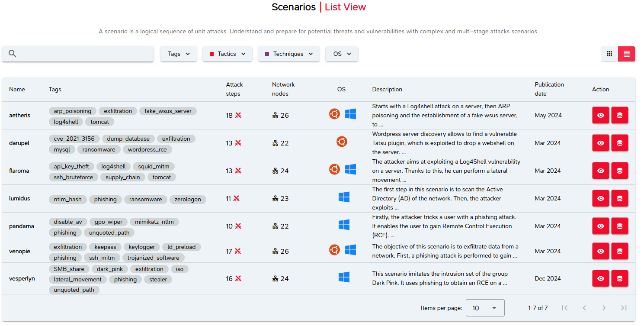View the pandama scenario eye icon
This screenshot has height=326, width=644.
tap(601, 226)
